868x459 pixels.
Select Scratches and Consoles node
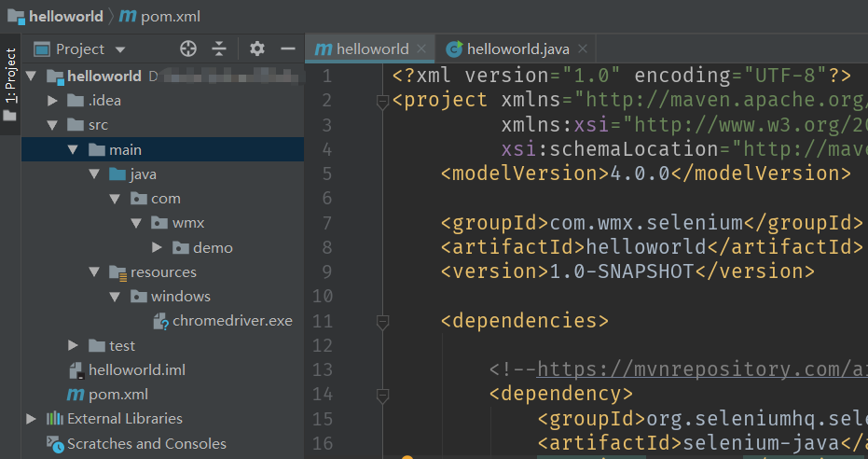(146, 443)
